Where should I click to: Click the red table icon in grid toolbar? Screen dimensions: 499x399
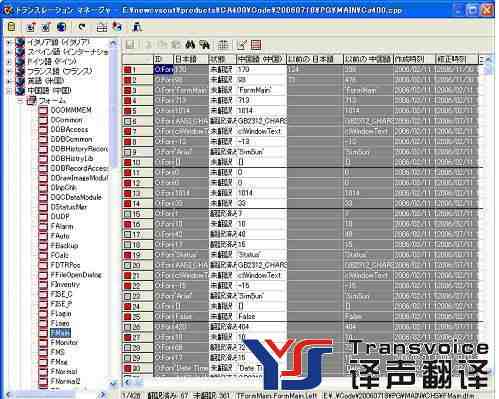(256, 45)
